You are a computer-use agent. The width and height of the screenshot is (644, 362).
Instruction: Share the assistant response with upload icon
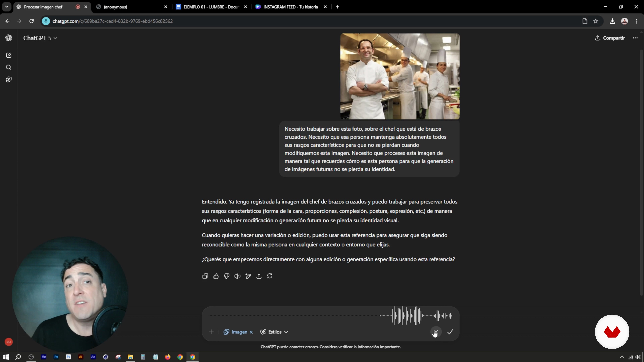click(x=259, y=276)
